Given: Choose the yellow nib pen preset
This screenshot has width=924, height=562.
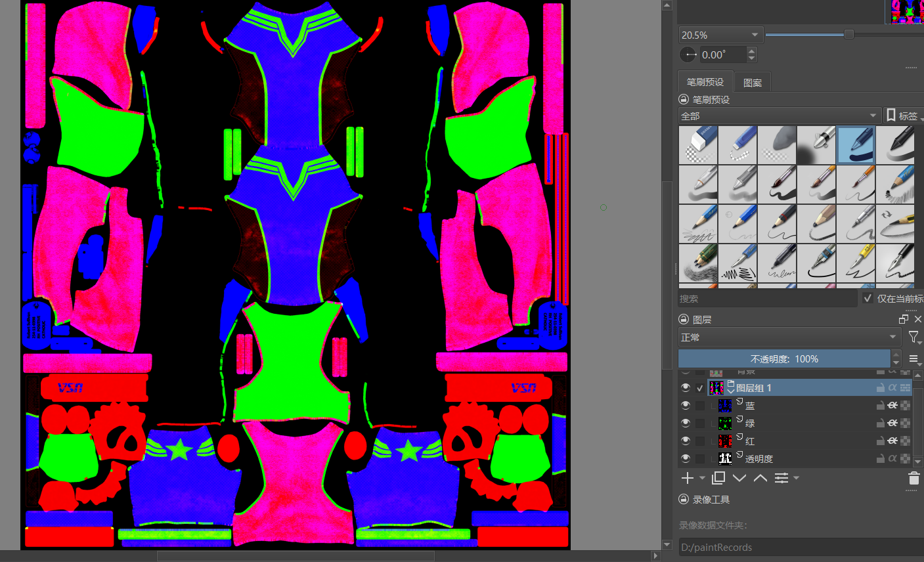Looking at the screenshot, I should pos(856,263).
